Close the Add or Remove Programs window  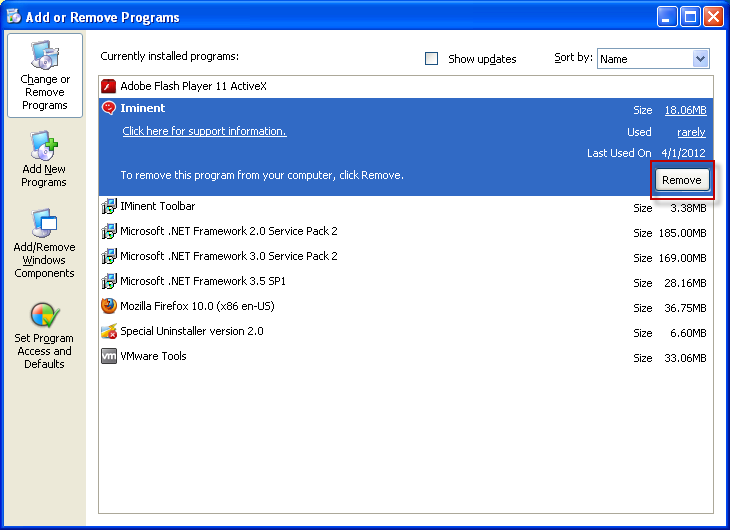(713, 17)
